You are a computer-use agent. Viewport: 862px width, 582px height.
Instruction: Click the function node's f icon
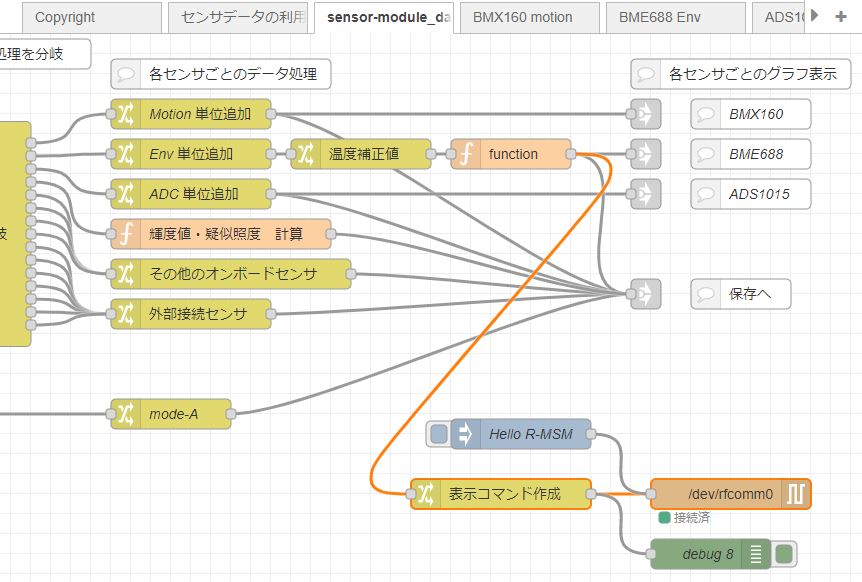pyautogui.click(x=465, y=154)
